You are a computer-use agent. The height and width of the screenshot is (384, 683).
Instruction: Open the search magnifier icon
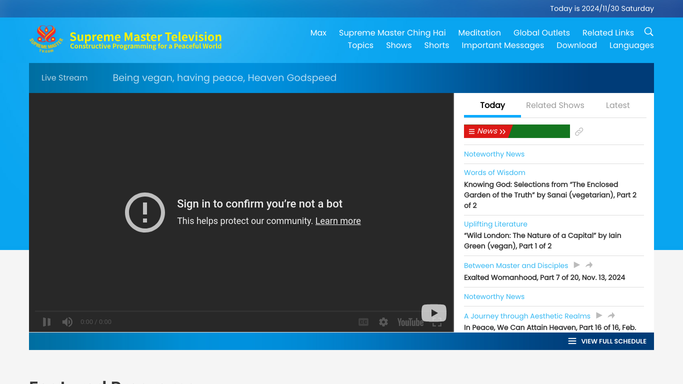coord(649,32)
